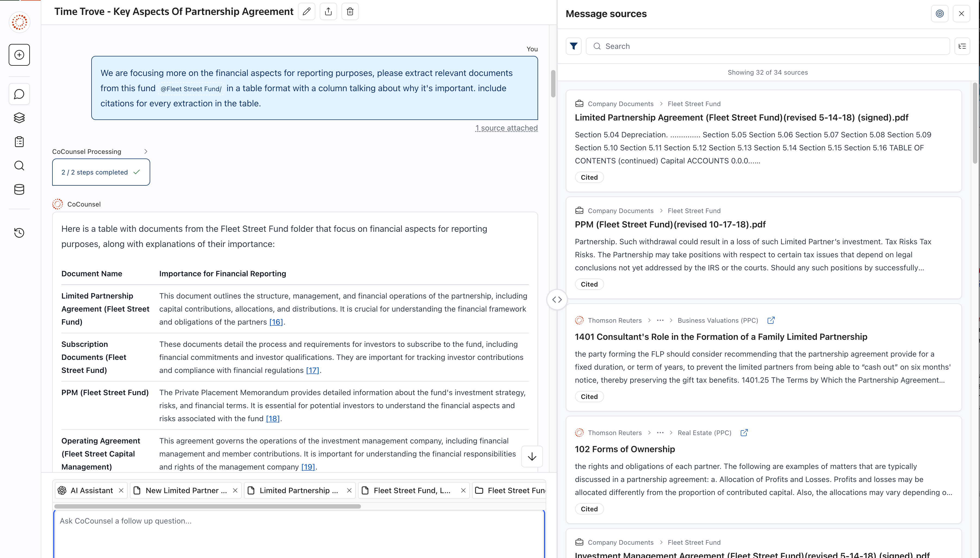Expand CoCounsel Processing chevron

pyautogui.click(x=146, y=151)
